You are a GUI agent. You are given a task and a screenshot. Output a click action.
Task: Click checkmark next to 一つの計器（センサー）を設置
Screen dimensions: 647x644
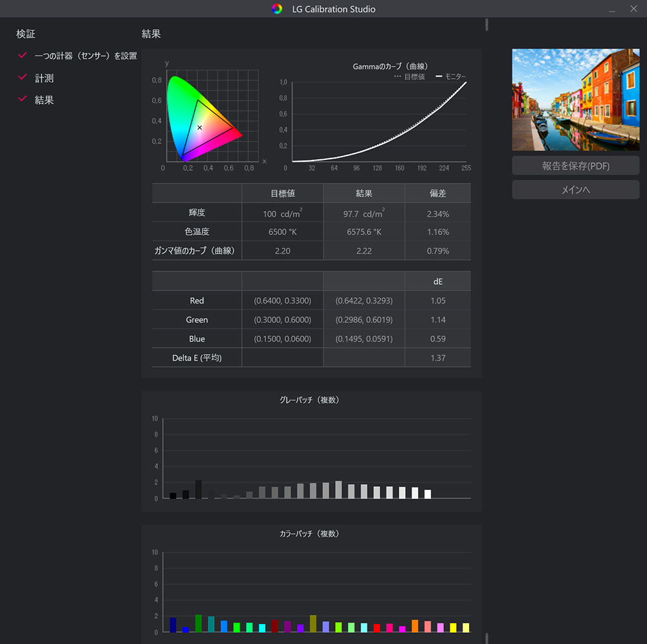point(23,56)
